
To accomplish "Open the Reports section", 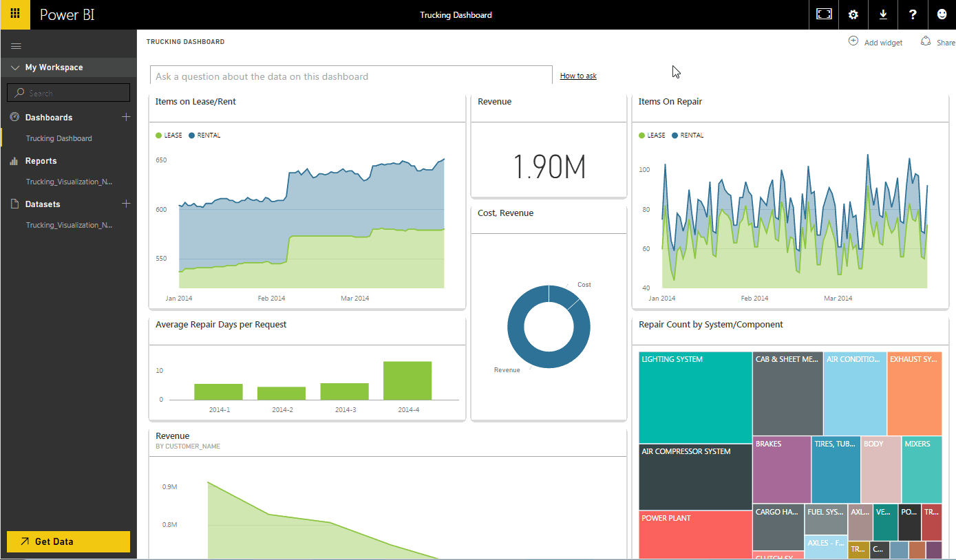I will tap(41, 161).
